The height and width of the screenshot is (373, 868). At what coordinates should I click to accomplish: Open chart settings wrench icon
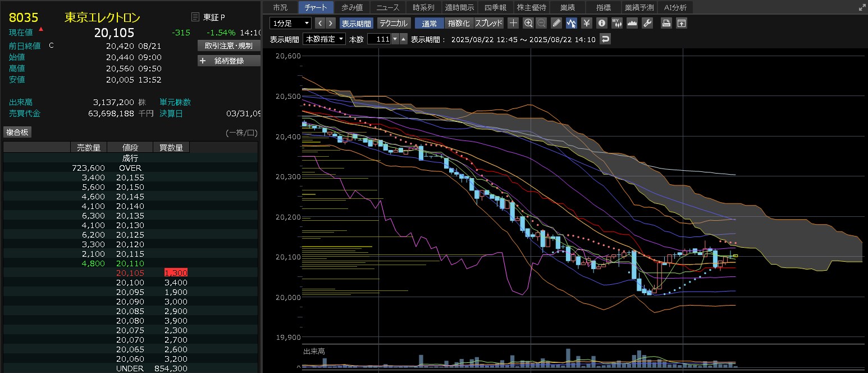(x=647, y=23)
